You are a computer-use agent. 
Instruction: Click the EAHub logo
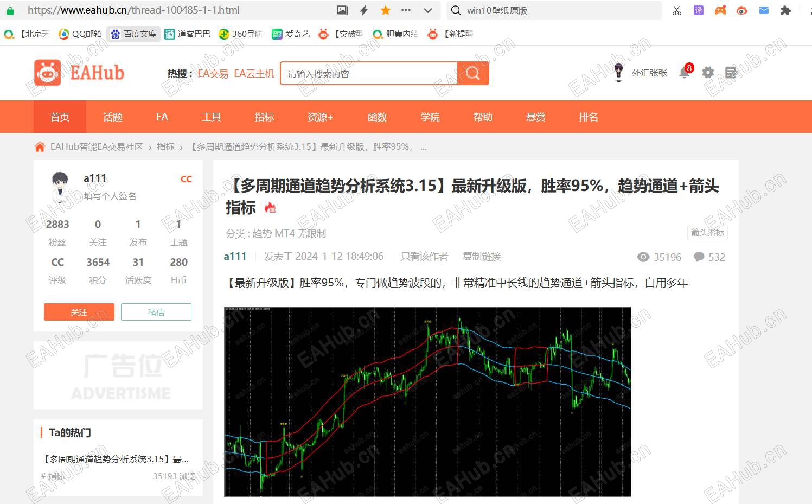(79, 73)
